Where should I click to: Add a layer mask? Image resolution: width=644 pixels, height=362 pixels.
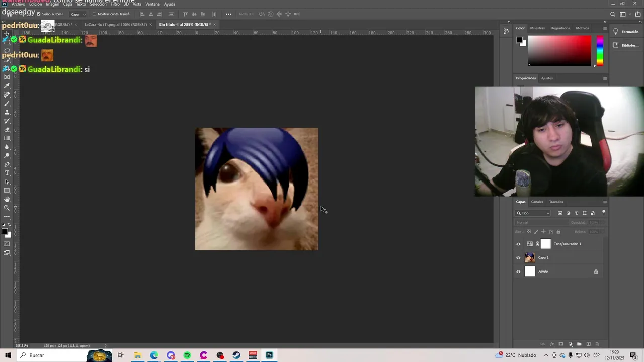pyautogui.click(x=561, y=344)
